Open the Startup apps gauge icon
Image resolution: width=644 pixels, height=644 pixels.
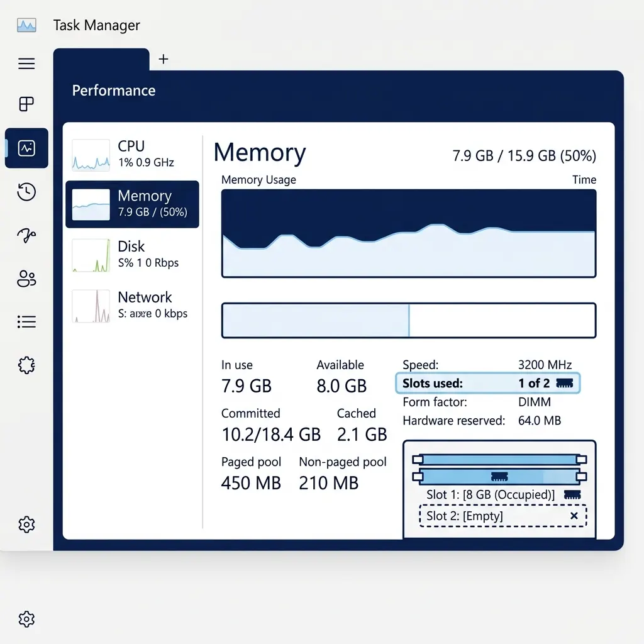click(x=26, y=235)
